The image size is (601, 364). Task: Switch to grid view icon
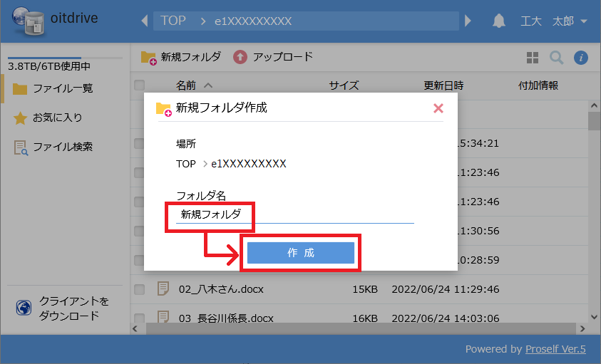(x=533, y=58)
